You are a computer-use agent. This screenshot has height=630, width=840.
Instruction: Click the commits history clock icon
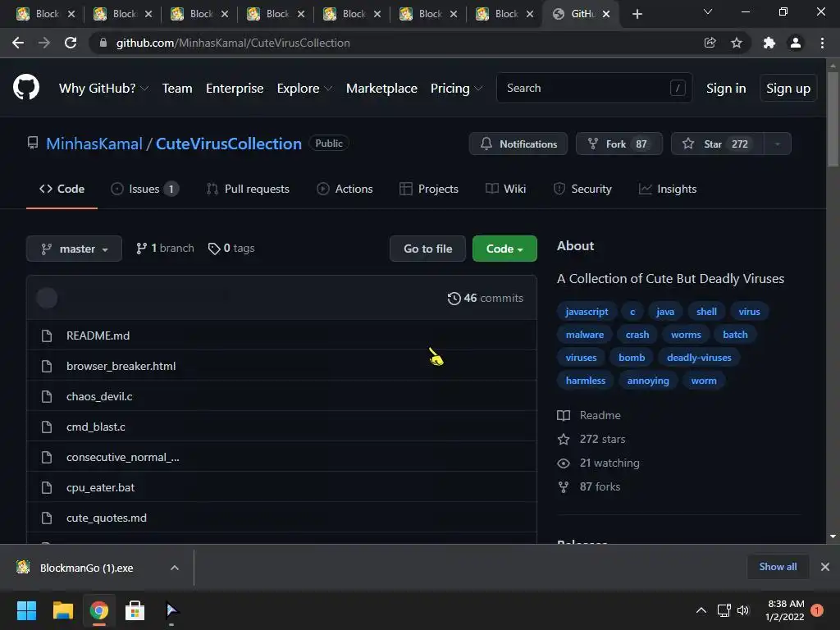coord(454,299)
